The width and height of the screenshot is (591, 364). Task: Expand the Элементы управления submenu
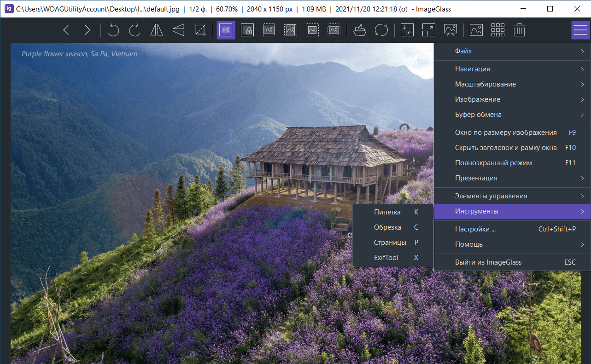pyautogui.click(x=512, y=196)
